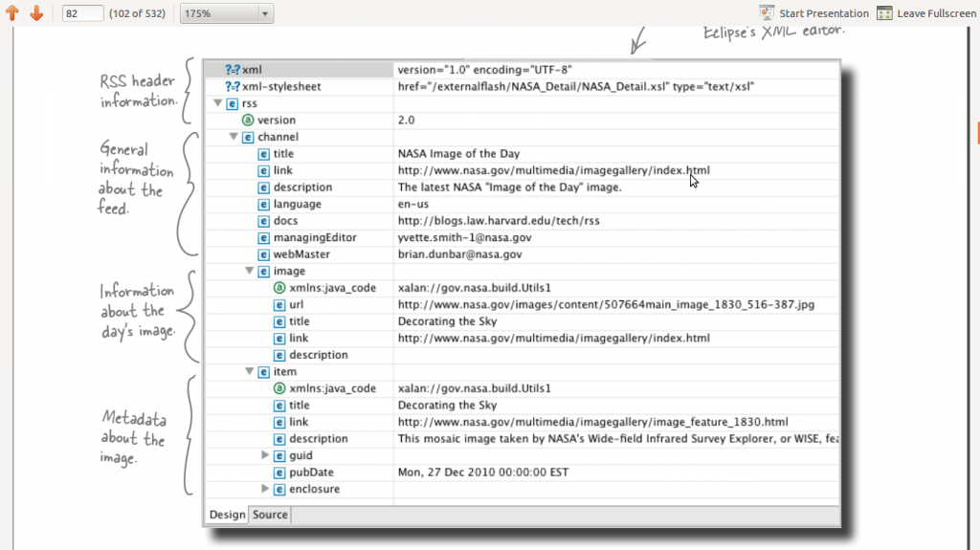
Task: Select the pubDate row label
Action: 311,473
